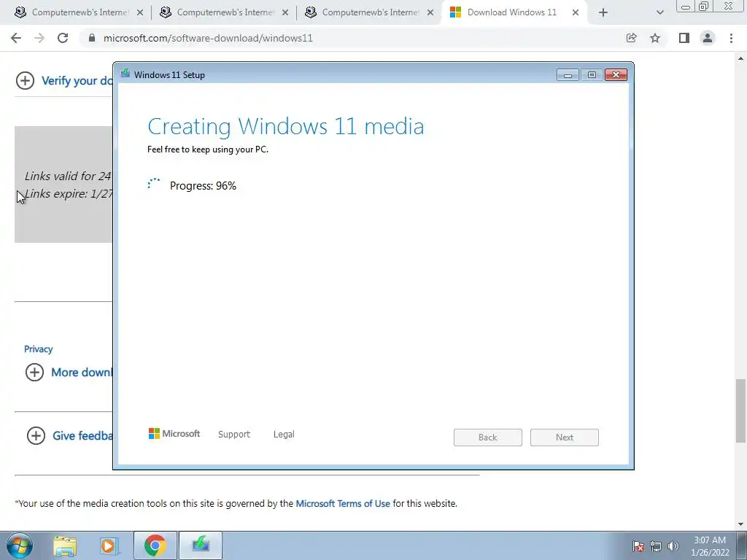The height and width of the screenshot is (560, 747).
Task: Open the Privacy link on the page
Action: pos(38,349)
